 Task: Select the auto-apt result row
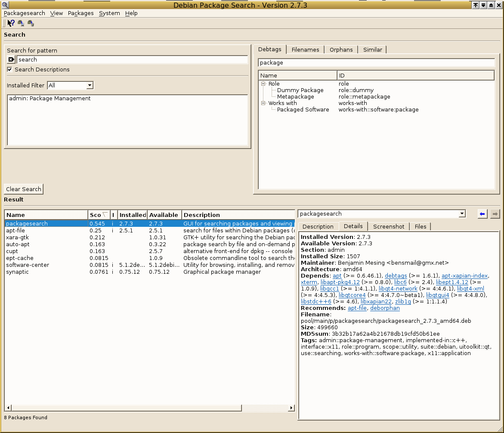click(x=150, y=244)
